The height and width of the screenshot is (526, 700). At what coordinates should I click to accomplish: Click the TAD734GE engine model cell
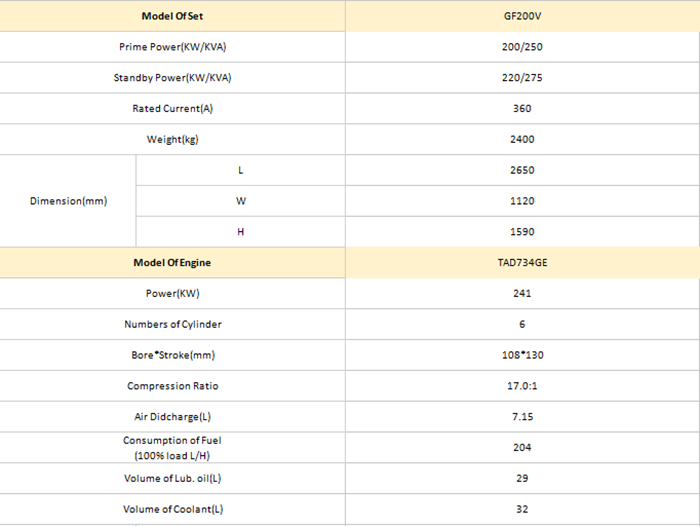click(522, 263)
